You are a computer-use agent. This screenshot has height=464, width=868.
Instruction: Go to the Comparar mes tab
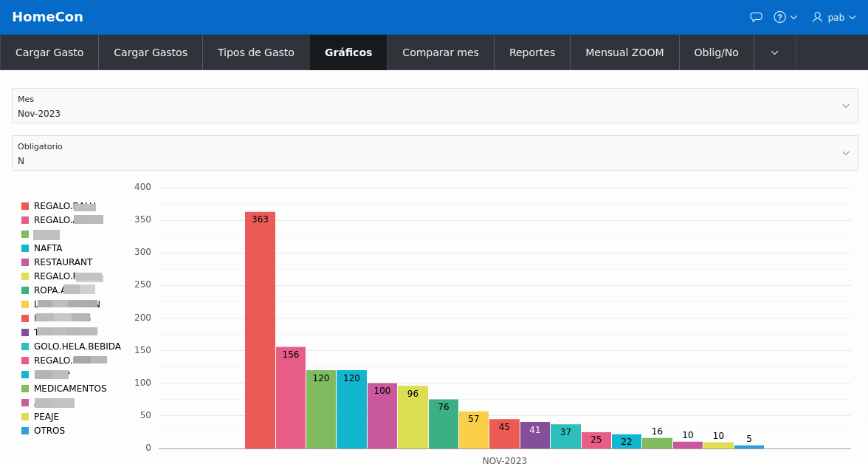[440, 52]
